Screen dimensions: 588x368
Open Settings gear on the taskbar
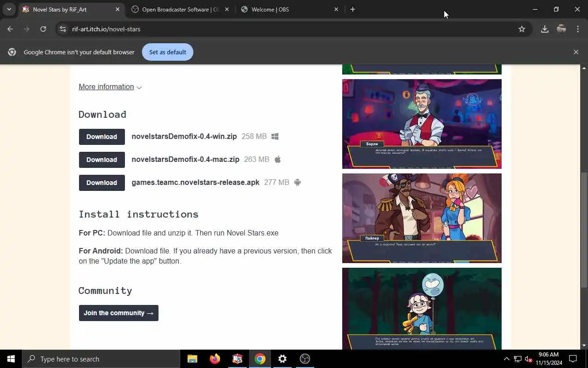point(283,359)
